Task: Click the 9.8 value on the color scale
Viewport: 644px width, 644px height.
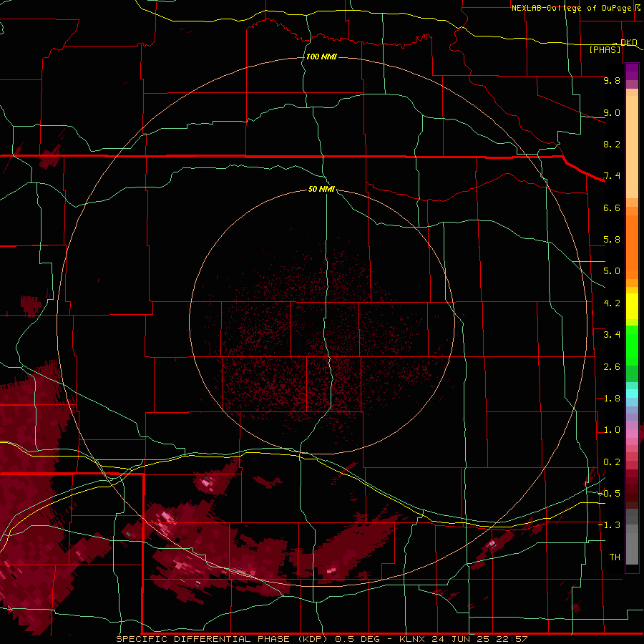Action: [x=612, y=80]
